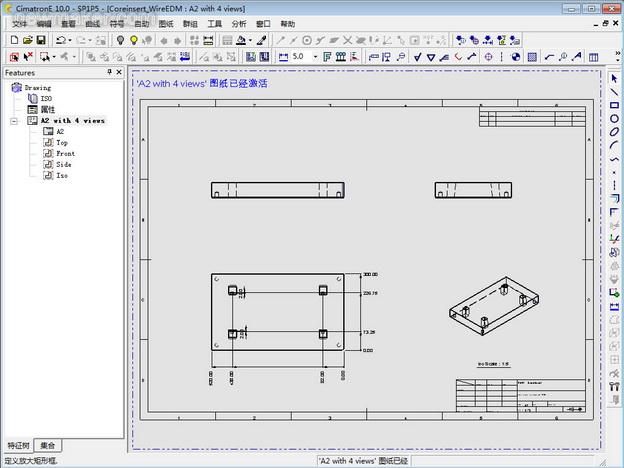Select the ellipse sketch tool
Screen dimensions: 624x468
pyautogui.click(x=614, y=132)
